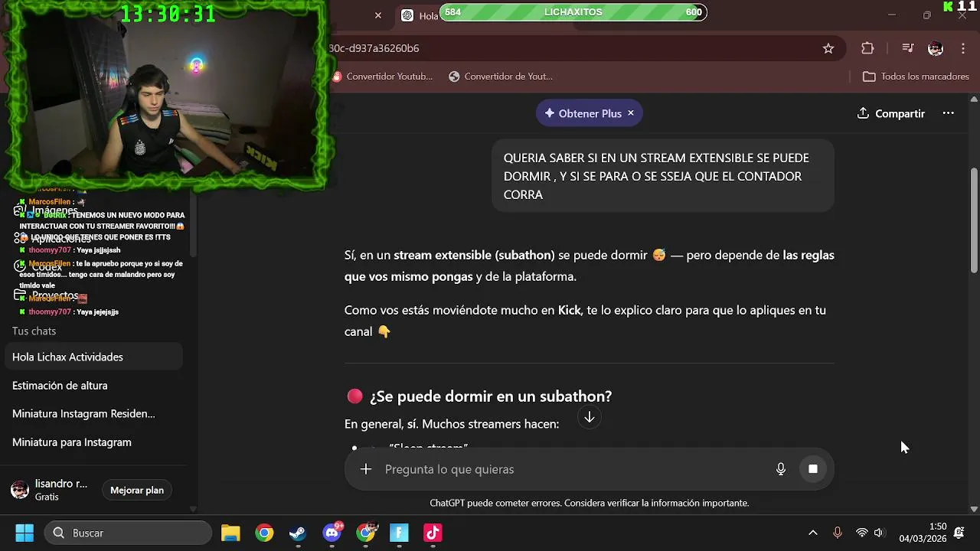Screen dimensions: 980x551
Task: Open the Convertidor de Yout... bookmark
Action: [501, 77]
